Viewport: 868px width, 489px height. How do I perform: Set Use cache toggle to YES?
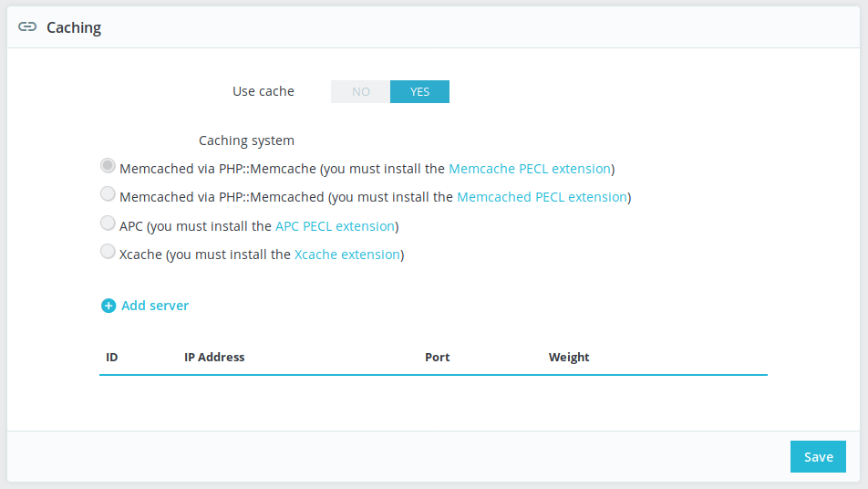tap(419, 91)
